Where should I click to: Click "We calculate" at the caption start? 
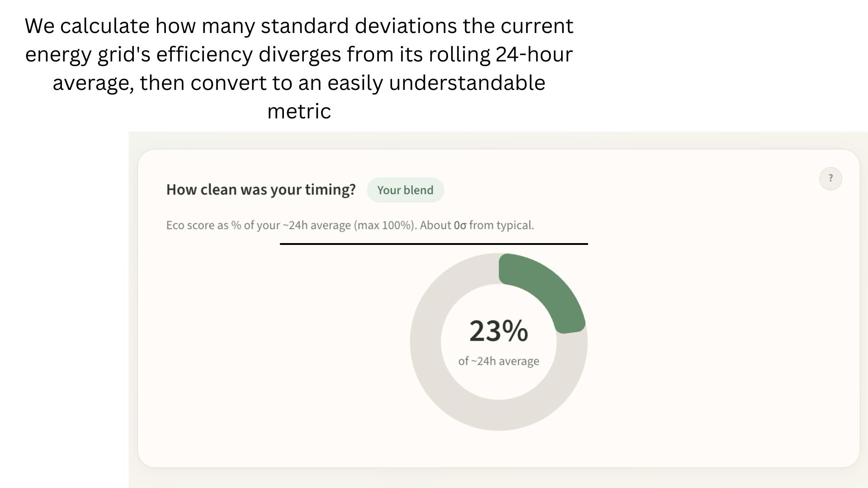[87, 26]
